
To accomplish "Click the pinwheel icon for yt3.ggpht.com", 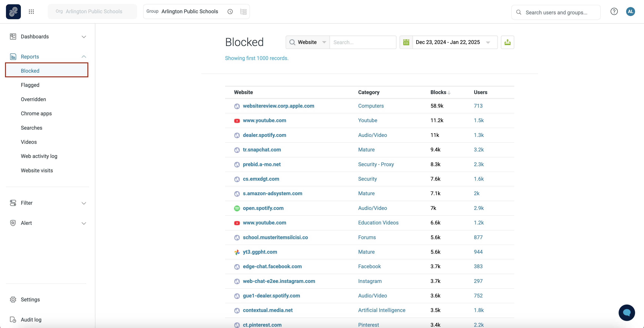I will (x=237, y=252).
